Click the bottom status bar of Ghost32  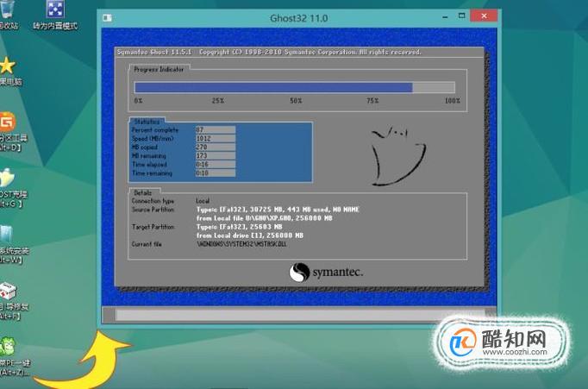[299, 315]
